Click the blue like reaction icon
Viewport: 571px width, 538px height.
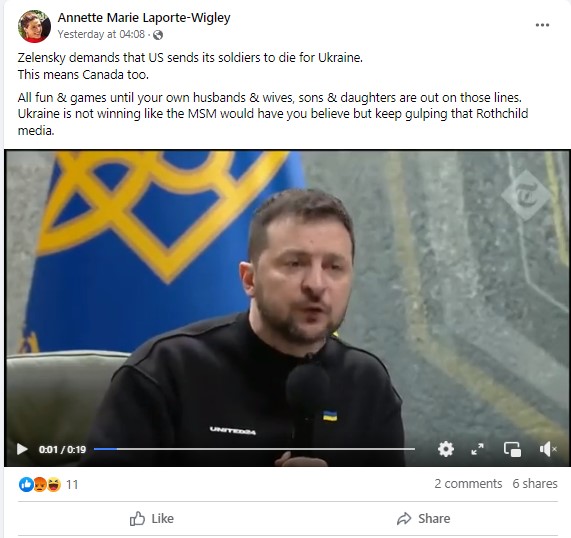[x=26, y=484]
